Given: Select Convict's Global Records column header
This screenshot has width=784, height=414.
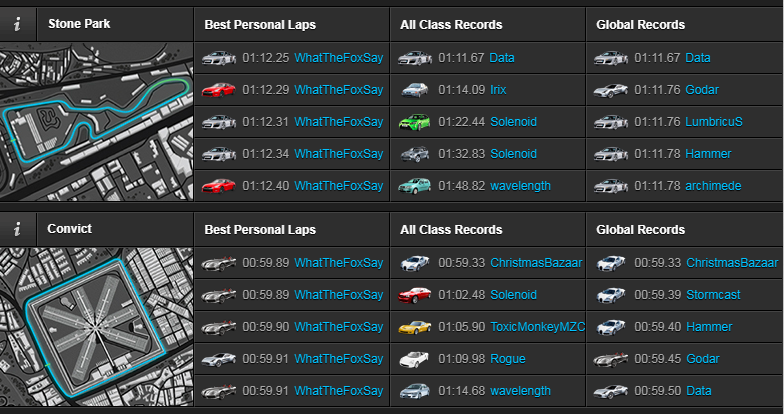Looking at the screenshot, I should point(640,229).
